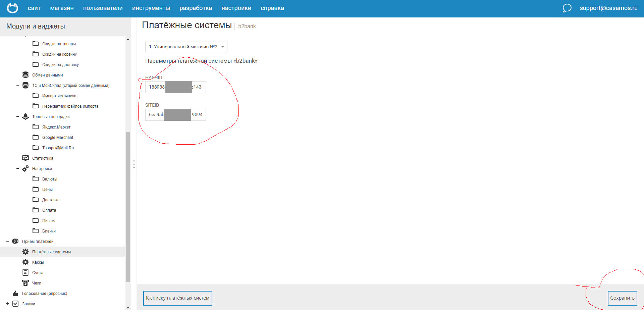Click the cat logo home icon

[12, 8]
